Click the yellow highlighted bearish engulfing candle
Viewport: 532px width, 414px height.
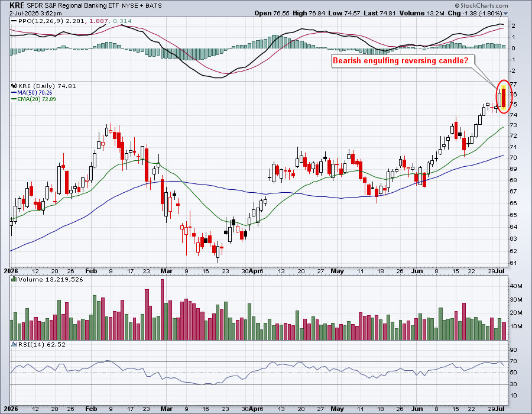pyautogui.click(x=504, y=98)
